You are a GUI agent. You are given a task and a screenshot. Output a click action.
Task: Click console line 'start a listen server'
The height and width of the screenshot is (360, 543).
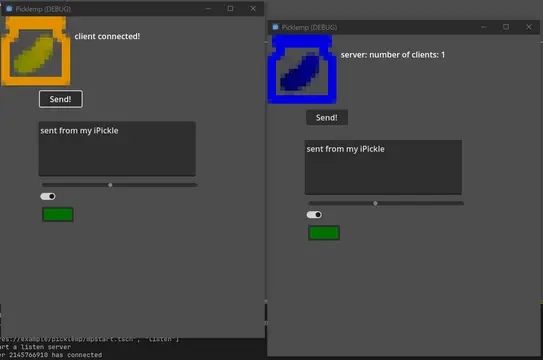(x=35, y=347)
